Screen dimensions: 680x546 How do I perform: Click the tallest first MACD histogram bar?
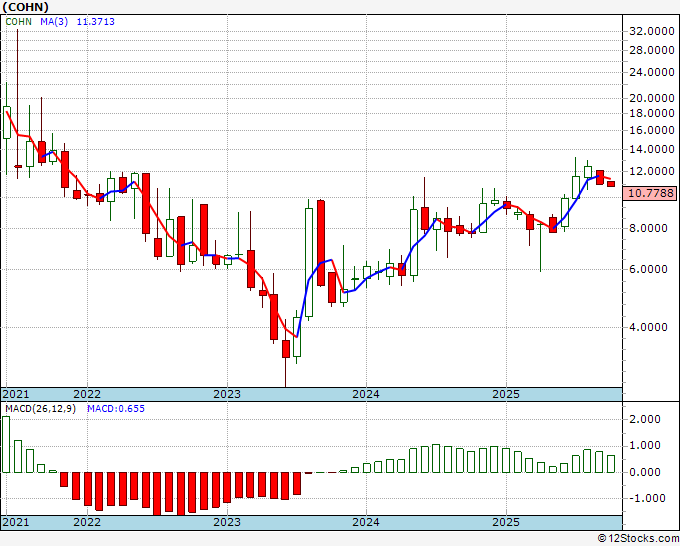(x=6, y=445)
